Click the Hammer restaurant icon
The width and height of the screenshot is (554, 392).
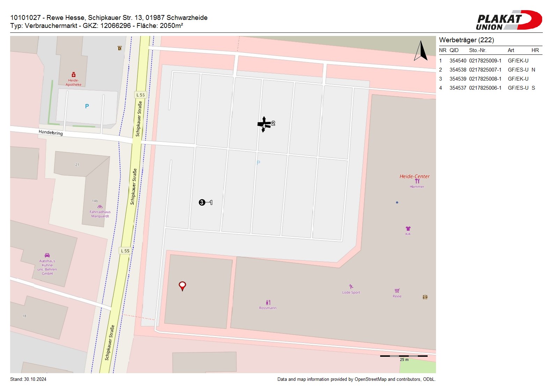[x=417, y=182]
